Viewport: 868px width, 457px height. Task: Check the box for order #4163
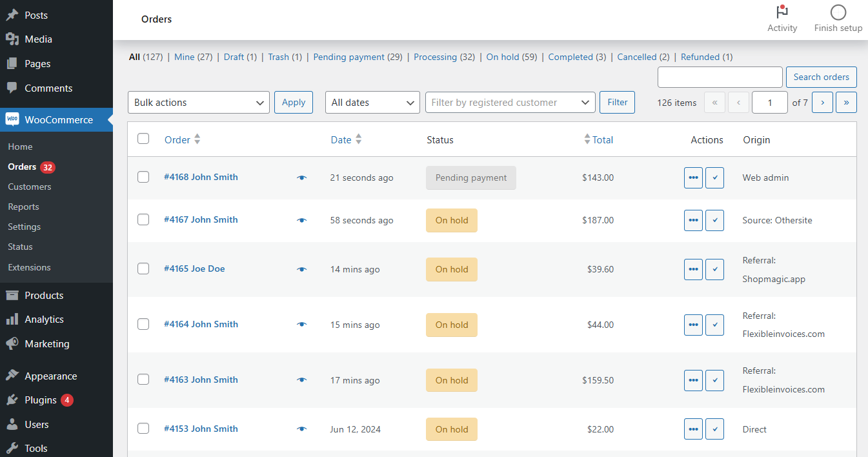pos(143,380)
